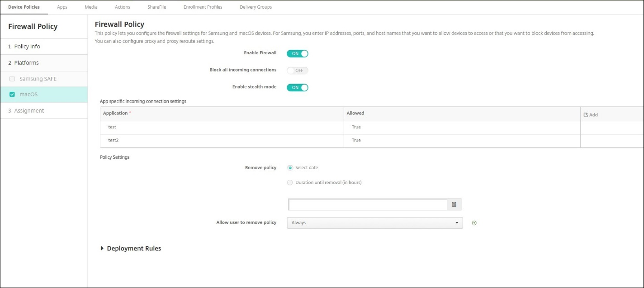Choose the Select date radio option

click(290, 168)
